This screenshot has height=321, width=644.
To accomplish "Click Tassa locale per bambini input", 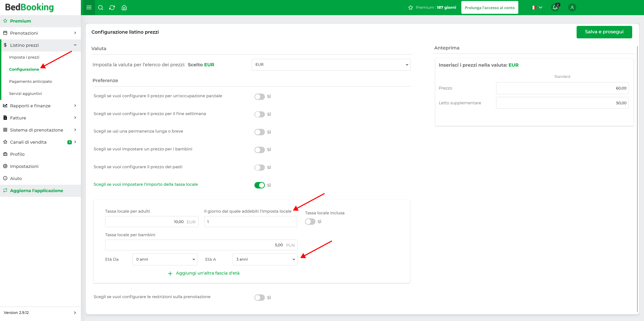I will (x=201, y=245).
